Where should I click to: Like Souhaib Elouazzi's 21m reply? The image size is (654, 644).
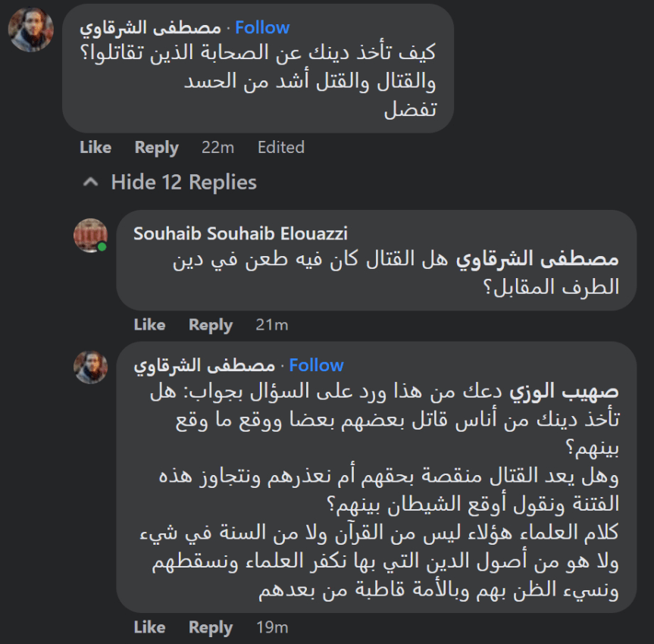click(x=149, y=325)
